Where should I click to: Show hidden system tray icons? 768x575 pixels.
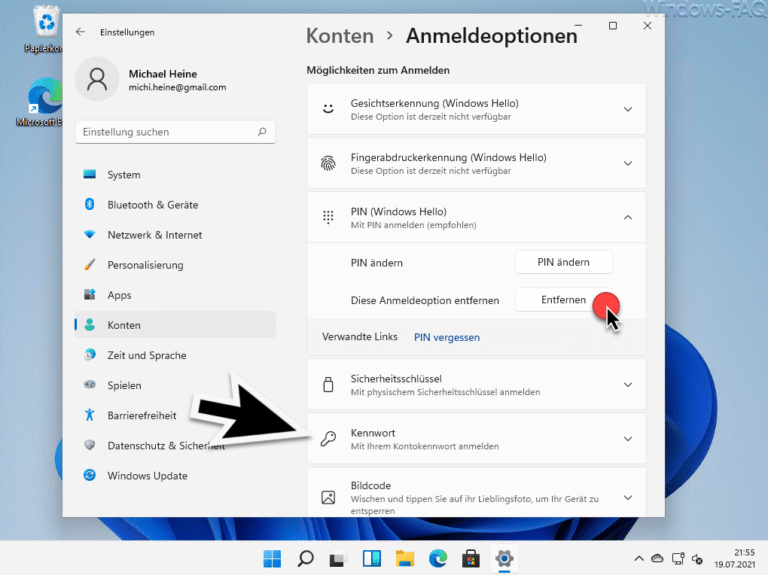639,558
